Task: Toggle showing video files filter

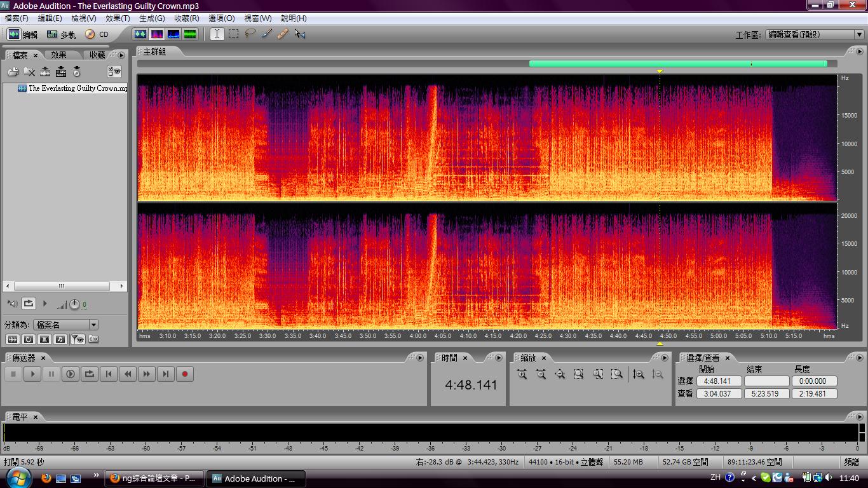Action: pyautogui.click(x=44, y=339)
